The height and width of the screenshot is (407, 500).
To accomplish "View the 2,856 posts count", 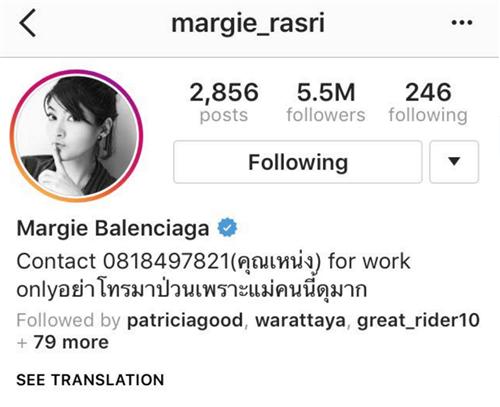I will coord(224,102).
